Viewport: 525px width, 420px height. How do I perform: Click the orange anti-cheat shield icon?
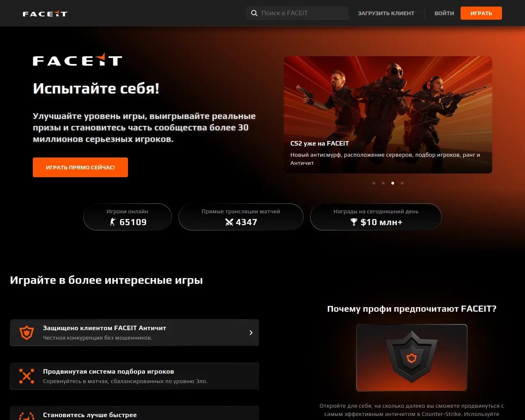pyautogui.click(x=27, y=332)
